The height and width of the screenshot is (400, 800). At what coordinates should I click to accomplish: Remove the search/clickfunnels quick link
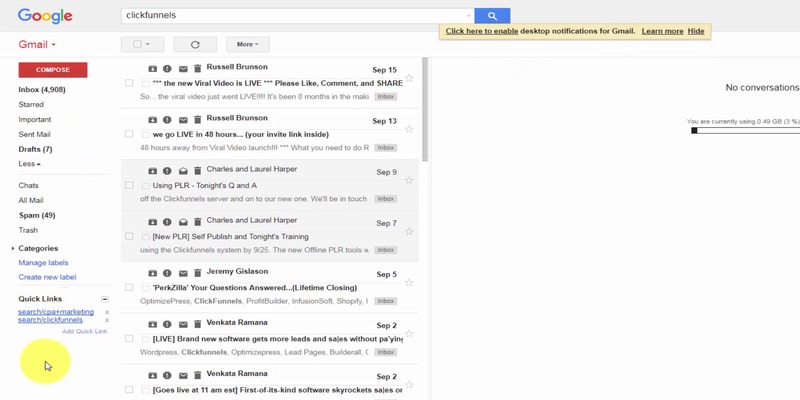pyautogui.click(x=107, y=320)
